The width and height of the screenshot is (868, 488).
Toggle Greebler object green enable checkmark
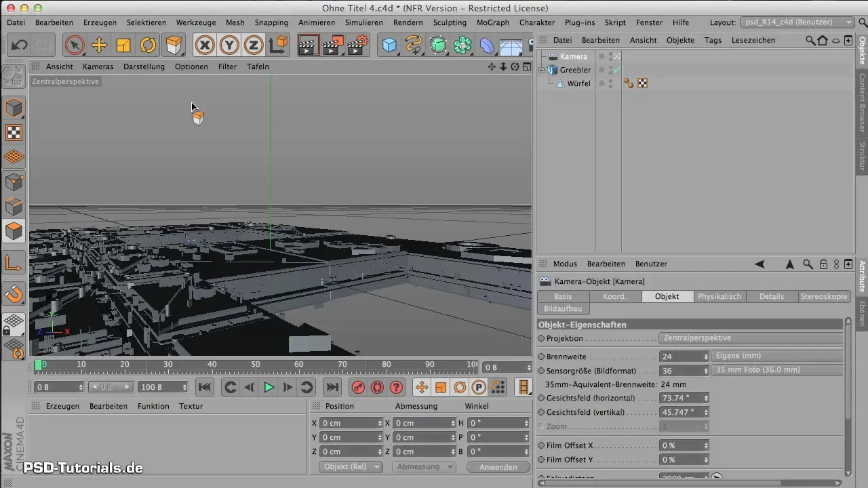[x=616, y=70]
